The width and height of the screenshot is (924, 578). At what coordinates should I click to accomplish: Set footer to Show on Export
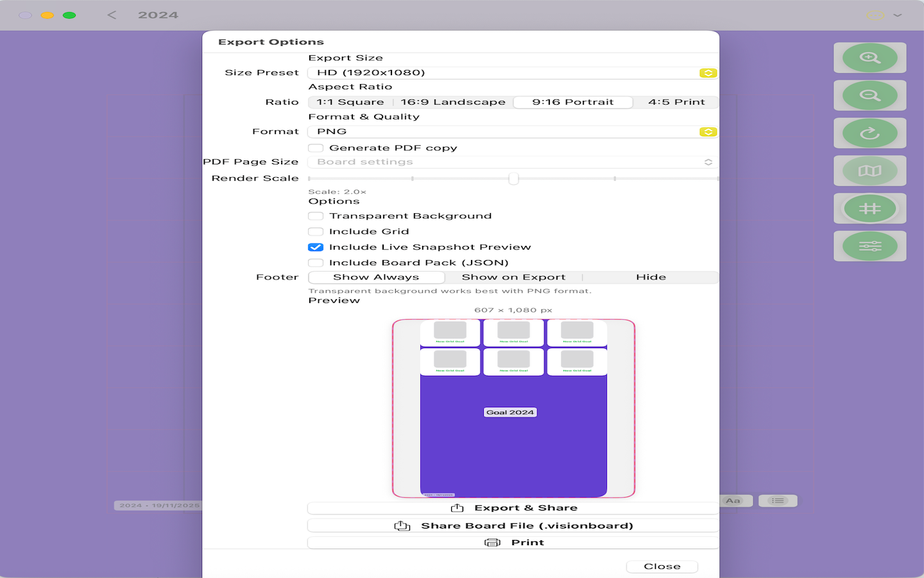point(513,277)
